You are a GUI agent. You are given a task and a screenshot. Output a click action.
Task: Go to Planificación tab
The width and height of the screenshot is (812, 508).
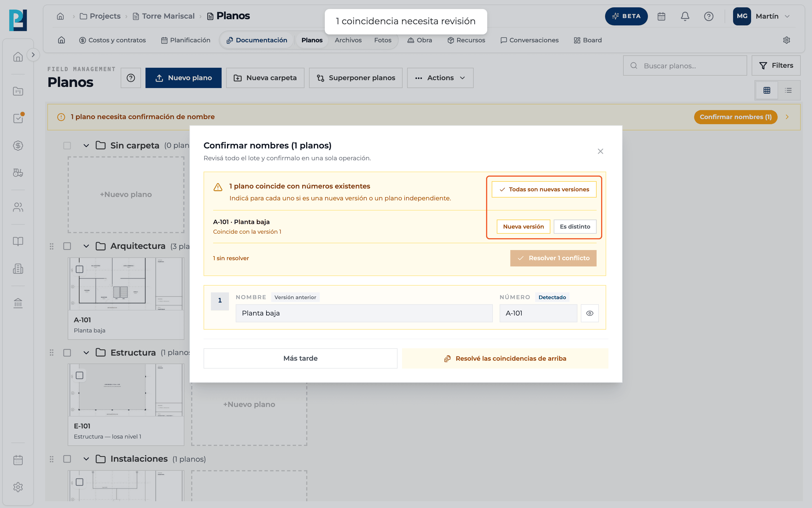click(186, 40)
